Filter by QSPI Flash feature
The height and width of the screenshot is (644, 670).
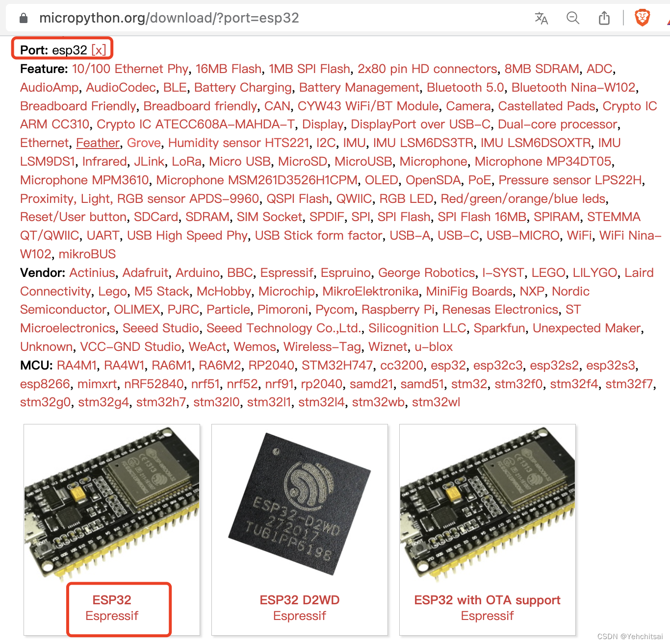[298, 199]
